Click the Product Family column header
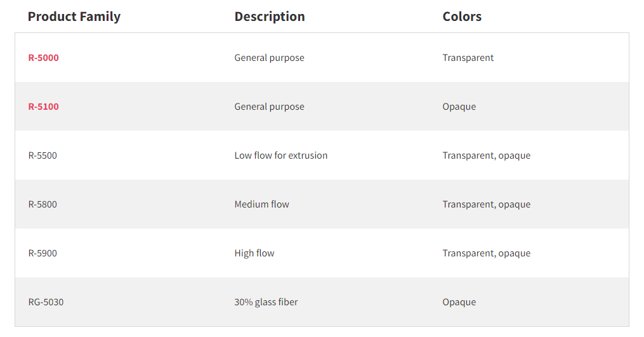 (x=74, y=17)
